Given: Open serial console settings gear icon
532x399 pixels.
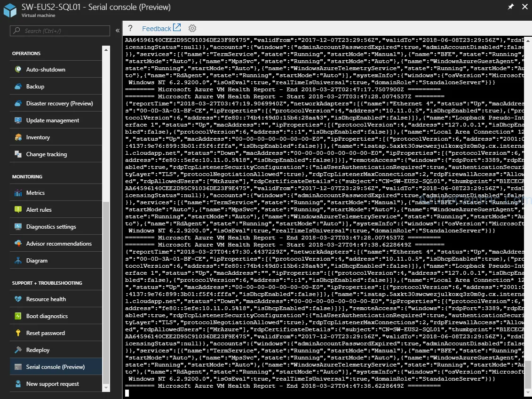Looking at the screenshot, I should pyautogui.click(x=192, y=28).
